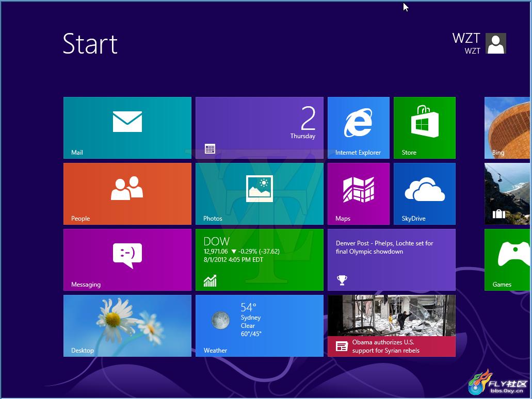Open the Calendar tile showing Thursday 2
Screen dimensions: 532x399
[x=260, y=128]
